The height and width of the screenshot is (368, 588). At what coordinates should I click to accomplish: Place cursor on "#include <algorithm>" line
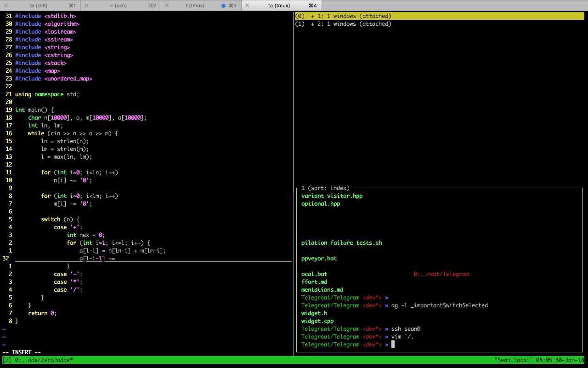(47, 24)
